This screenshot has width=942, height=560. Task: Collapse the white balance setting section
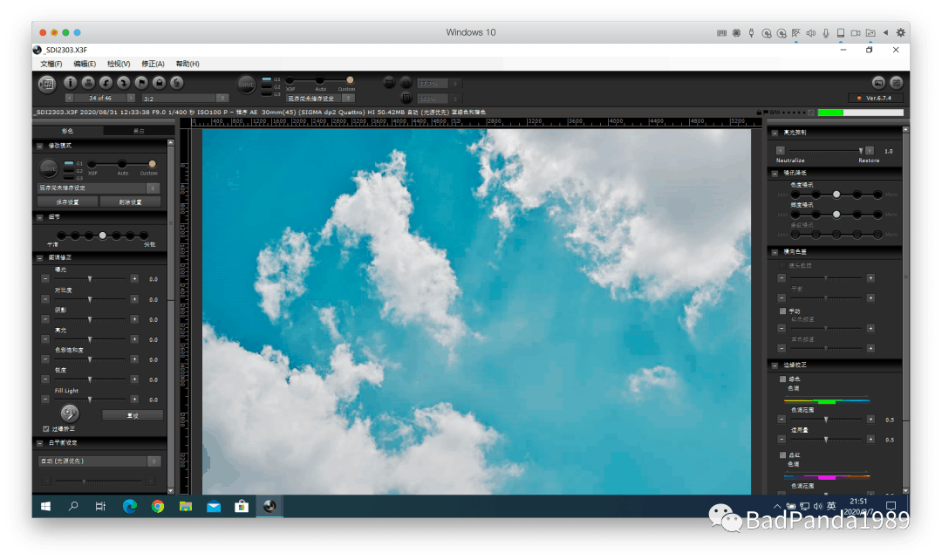[x=39, y=443]
